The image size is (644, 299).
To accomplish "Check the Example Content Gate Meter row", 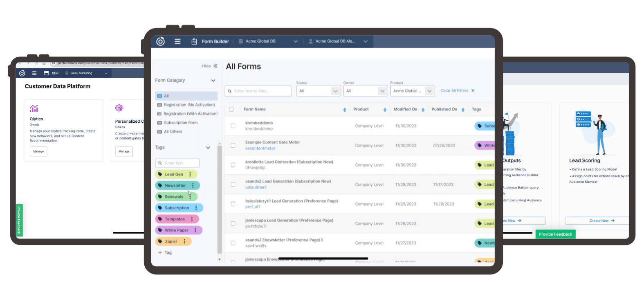I will (x=233, y=146).
